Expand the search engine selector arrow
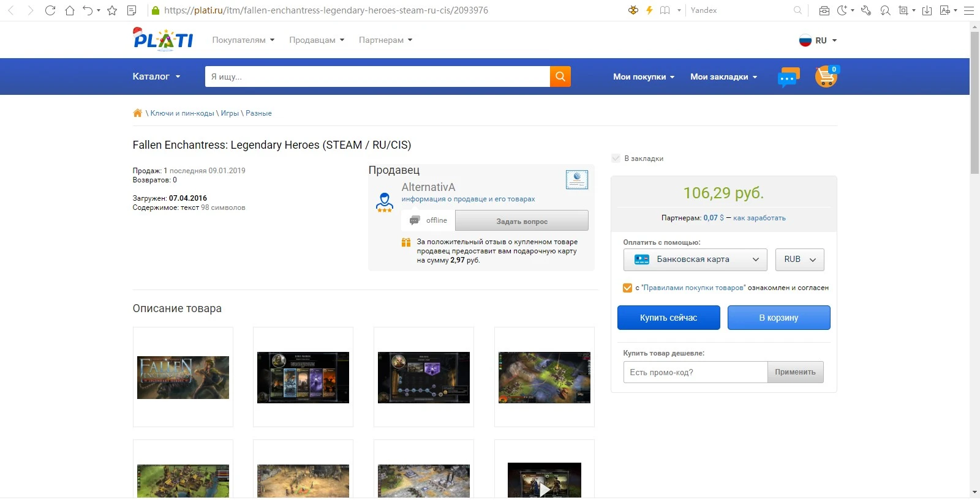This screenshot has height=500, width=980. (x=679, y=10)
